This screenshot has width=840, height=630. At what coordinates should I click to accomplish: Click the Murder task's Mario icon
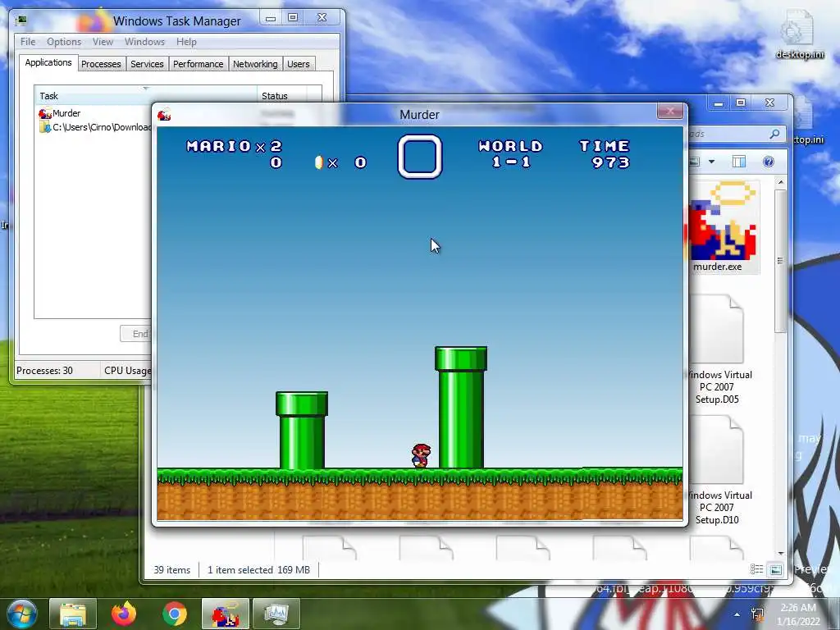click(44, 113)
